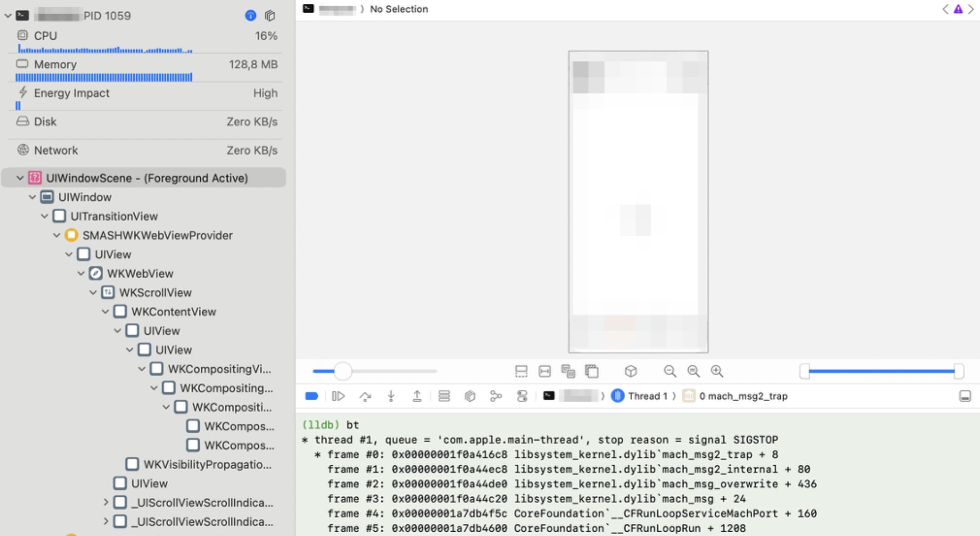Toggle breakpoints in the debug bar

[x=312, y=396]
